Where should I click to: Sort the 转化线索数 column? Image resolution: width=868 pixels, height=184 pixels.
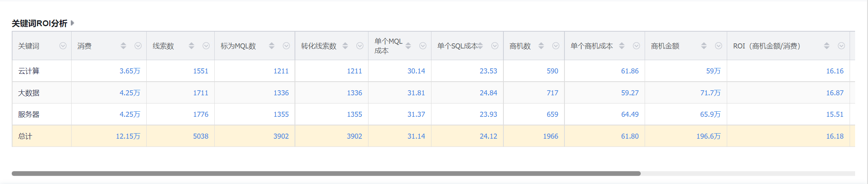[345, 46]
